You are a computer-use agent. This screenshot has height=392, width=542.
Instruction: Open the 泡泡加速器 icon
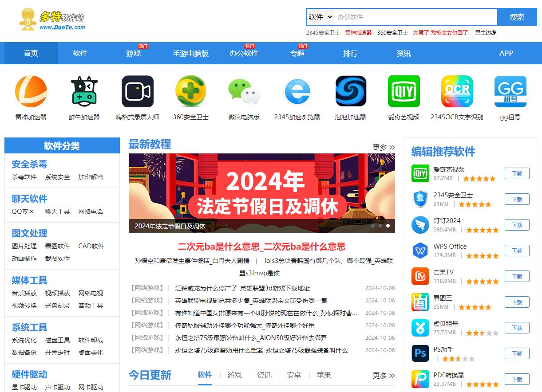(x=351, y=91)
